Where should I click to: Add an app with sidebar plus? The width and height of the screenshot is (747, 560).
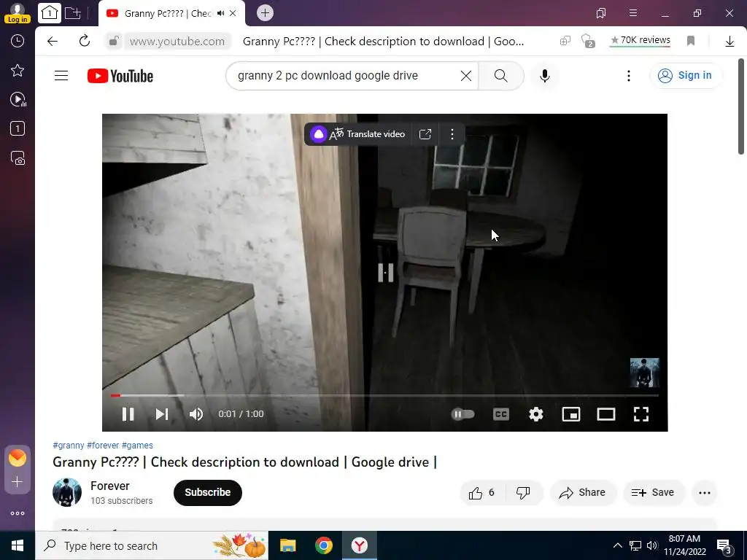(x=18, y=482)
